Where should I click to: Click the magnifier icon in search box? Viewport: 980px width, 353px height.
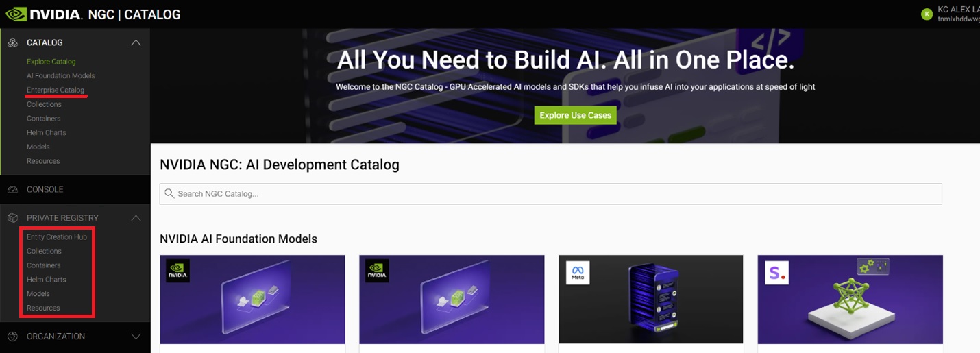[x=169, y=194]
